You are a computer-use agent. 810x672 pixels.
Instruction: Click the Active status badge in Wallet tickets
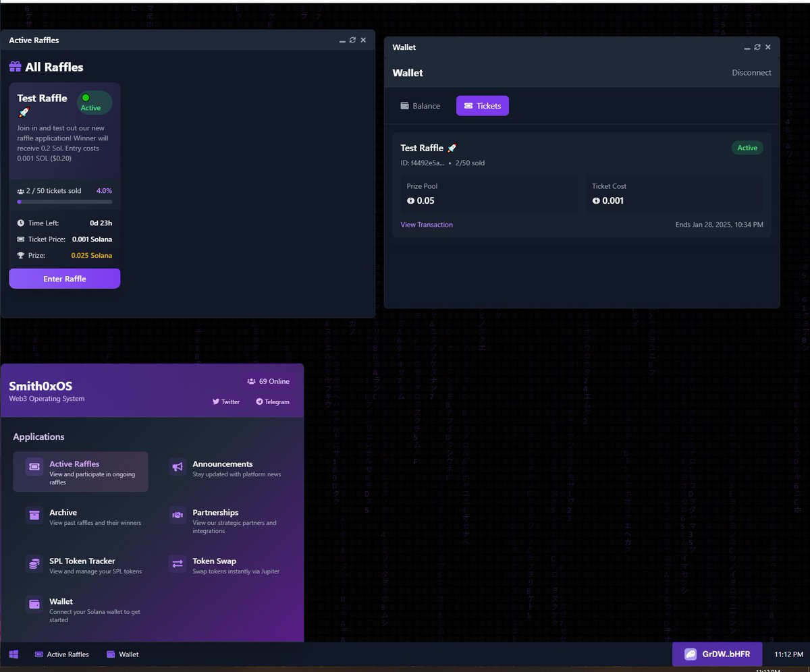point(747,148)
